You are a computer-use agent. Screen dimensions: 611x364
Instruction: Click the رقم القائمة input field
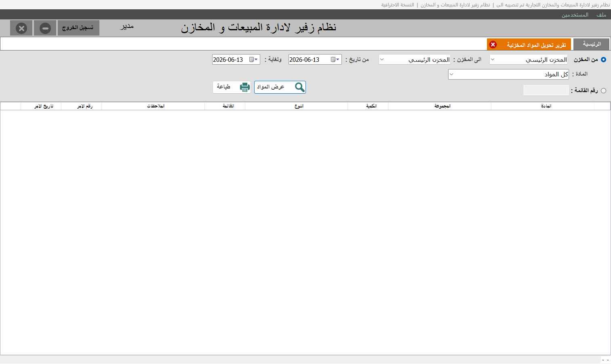tap(546, 90)
